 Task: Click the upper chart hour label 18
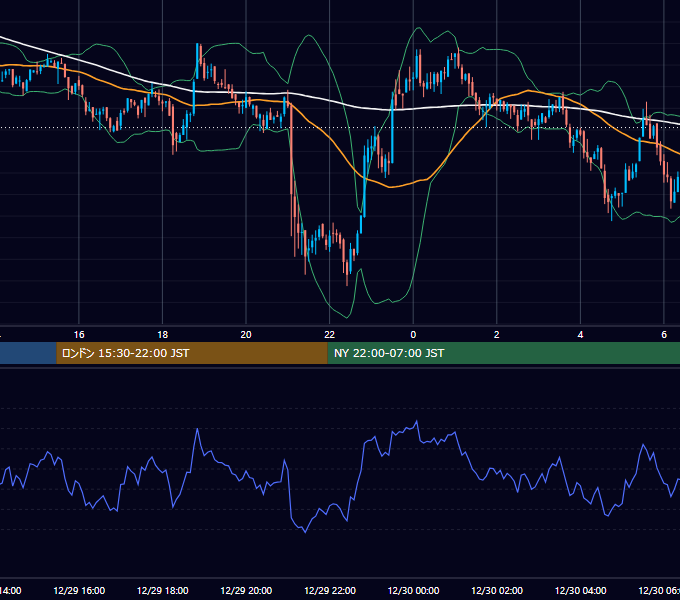pos(163,335)
